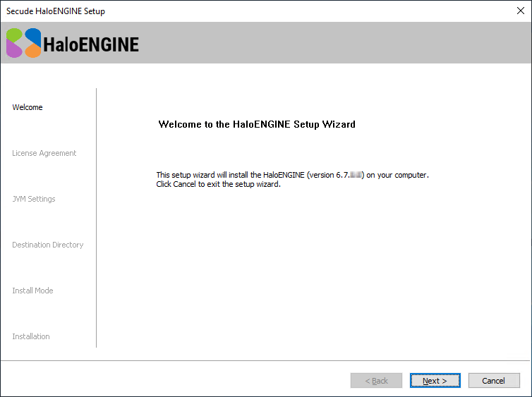Jump to the Installation step
Screen dimensions: 532x397
pyautogui.click(x=31, y=336)
